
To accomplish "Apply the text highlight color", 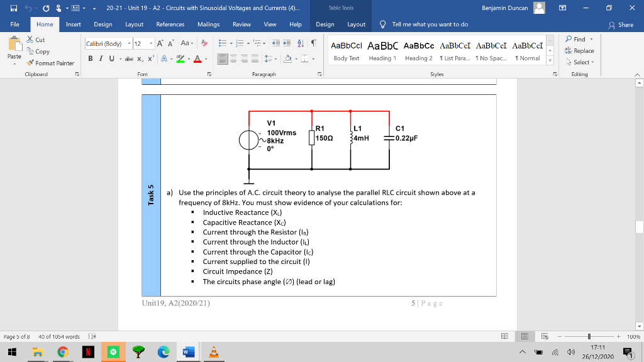I will [180, 58].
